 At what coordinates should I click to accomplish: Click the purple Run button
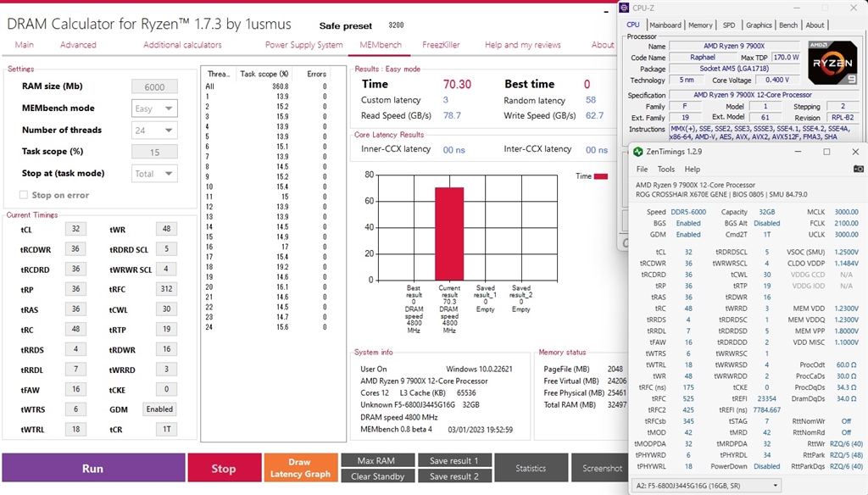pos(93,468)
